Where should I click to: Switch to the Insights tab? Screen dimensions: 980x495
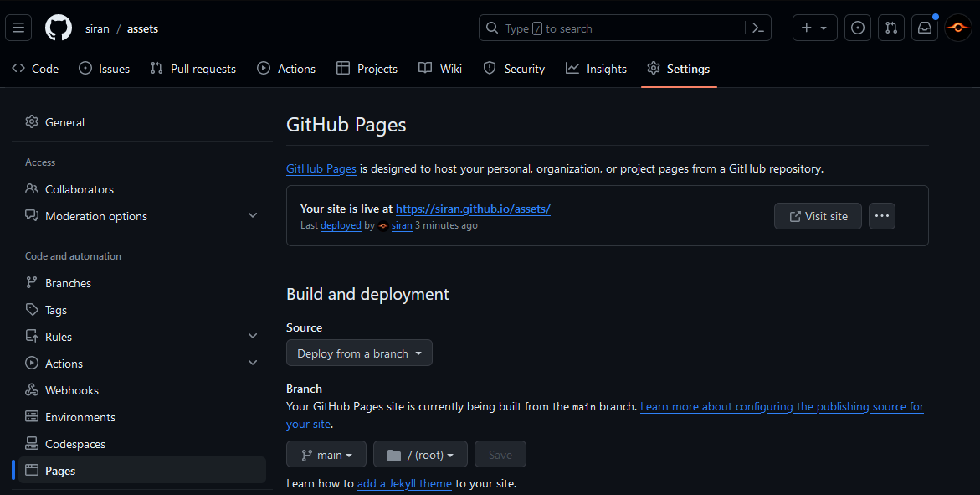(x=596, y=69)
